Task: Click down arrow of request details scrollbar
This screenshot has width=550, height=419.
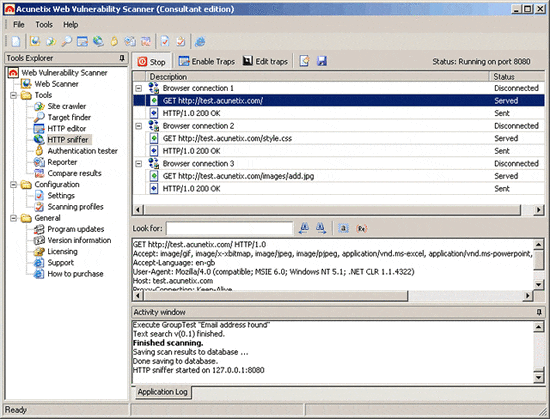Action: (538, 284)
